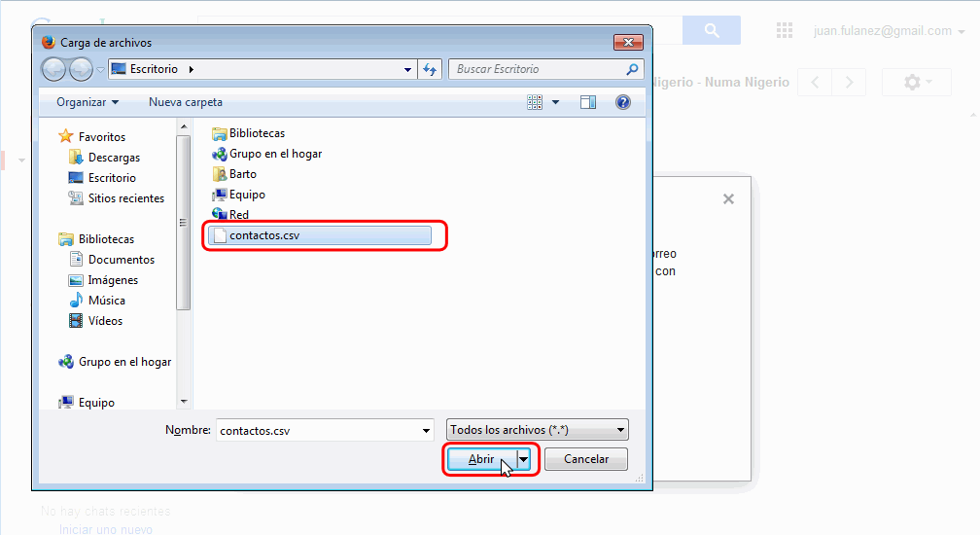Click the change view icon

[x=535, y=102]
